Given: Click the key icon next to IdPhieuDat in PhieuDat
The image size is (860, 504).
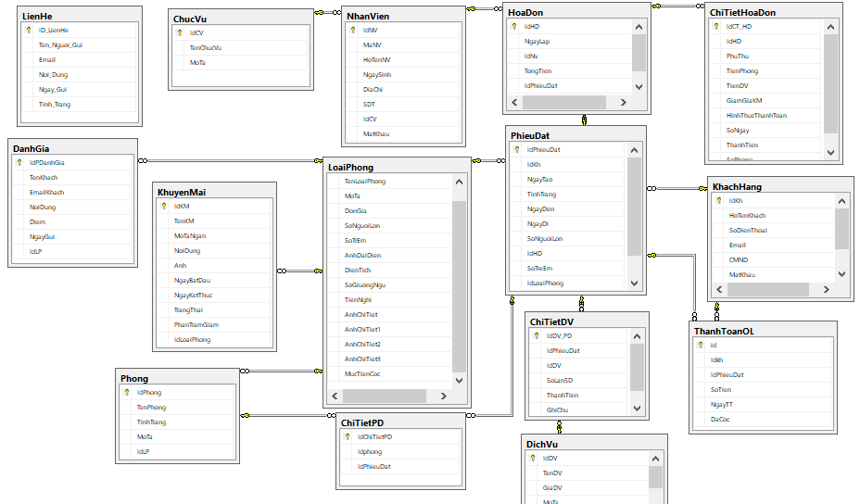Looking at the screenshot, I should pyautogui.click(x=517, y=150).
